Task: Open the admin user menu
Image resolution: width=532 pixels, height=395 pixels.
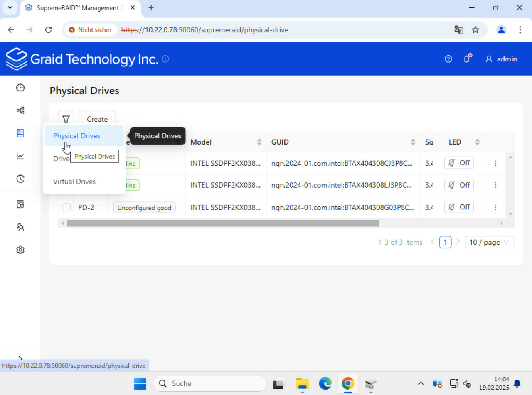Action: [501, 59]
